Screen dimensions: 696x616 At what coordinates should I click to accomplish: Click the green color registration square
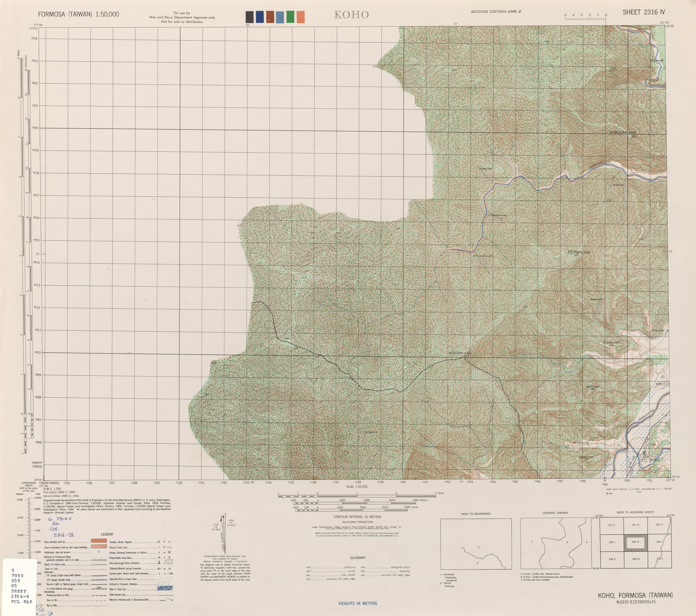(x=290, y=17)
